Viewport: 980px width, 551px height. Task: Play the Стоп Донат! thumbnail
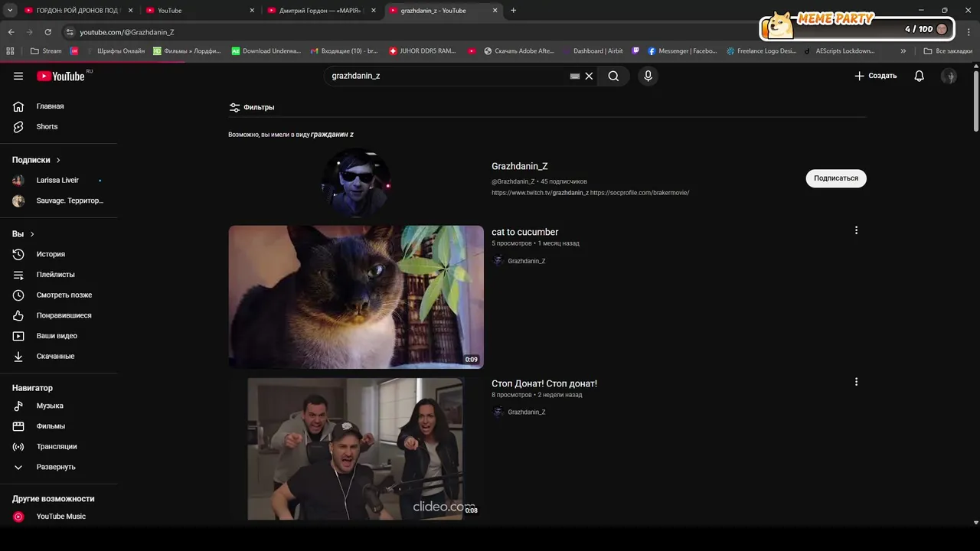pyautogui.click(x=356, y=448)
